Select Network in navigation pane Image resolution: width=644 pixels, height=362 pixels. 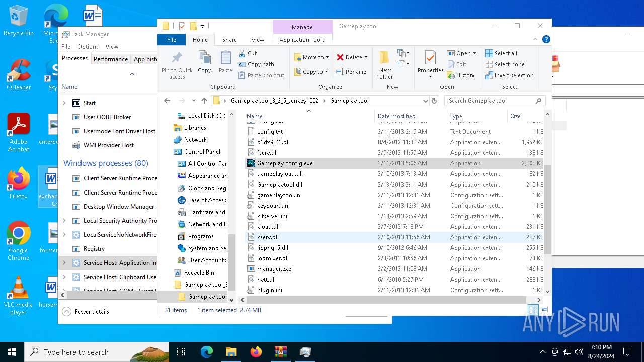pyautogui.click(x=195, y=140)
